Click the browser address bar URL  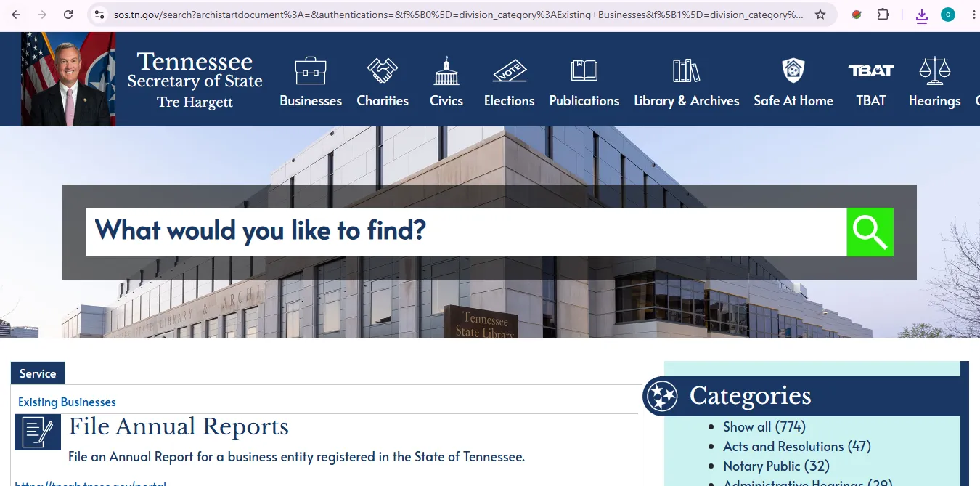pyautogui.click(x=459, y=15)
